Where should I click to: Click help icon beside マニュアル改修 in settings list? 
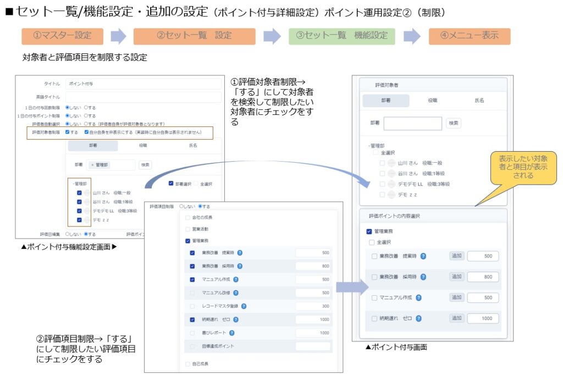tap(236, 292)
